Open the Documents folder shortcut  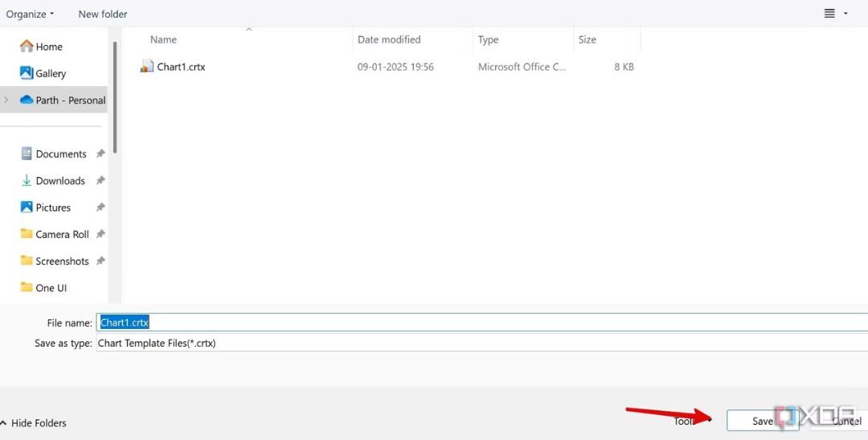point(60,154)
